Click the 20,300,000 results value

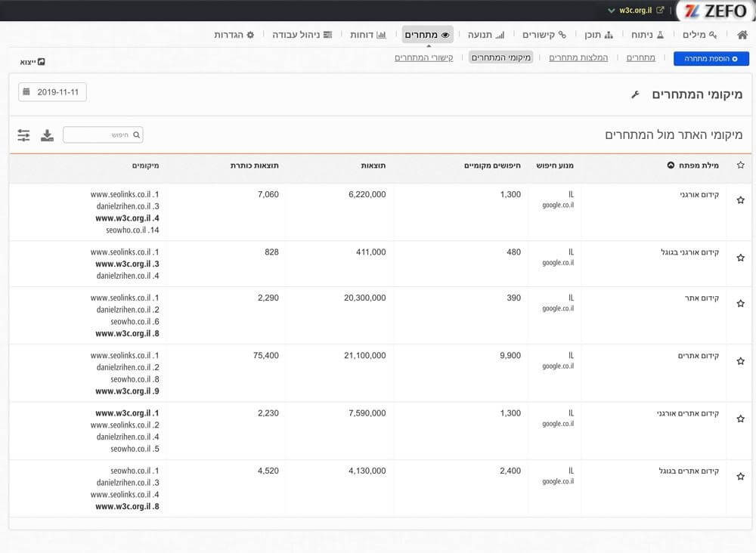[365, 298]
